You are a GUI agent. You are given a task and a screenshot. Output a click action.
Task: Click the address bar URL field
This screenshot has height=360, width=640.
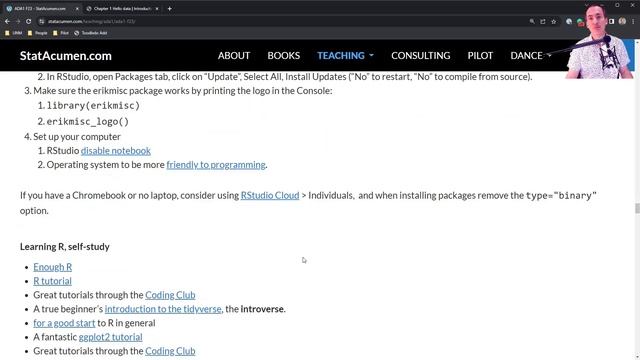tap(286, 21)
